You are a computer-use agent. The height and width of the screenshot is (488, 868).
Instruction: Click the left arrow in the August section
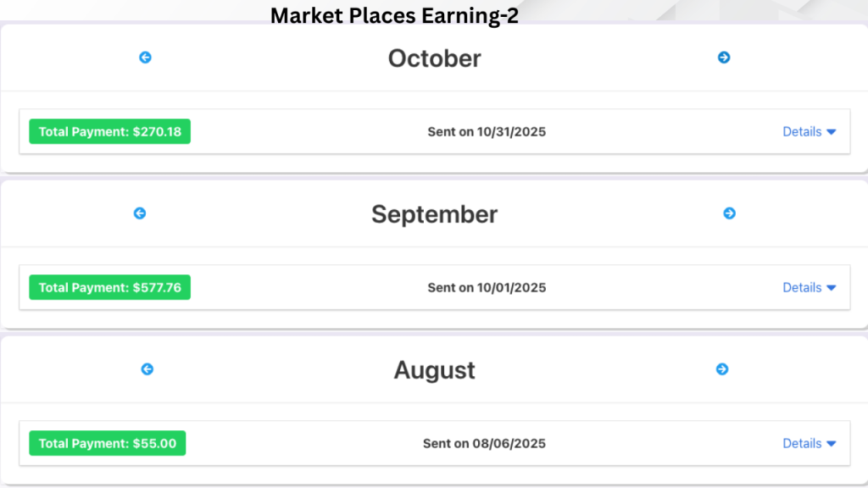tap(147, 369)
